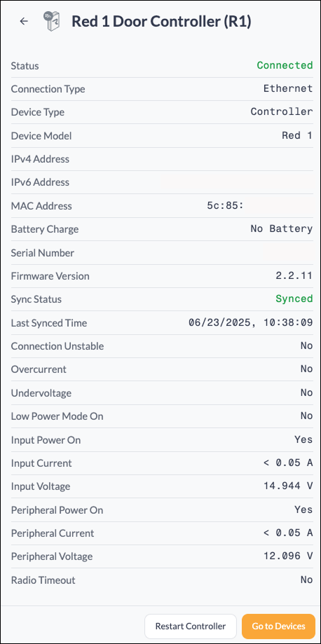Select the green Connected status value
Image resolution: width=321 pixels, height=644 pixels.
click(x=285, y=65)
